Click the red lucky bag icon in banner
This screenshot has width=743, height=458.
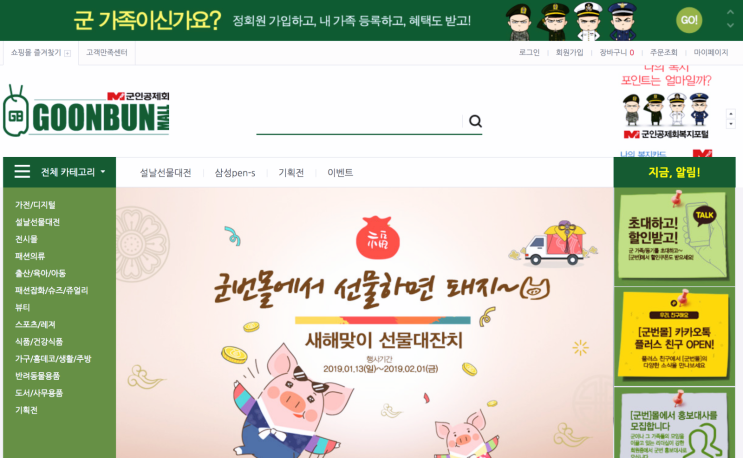pos(378,238)
